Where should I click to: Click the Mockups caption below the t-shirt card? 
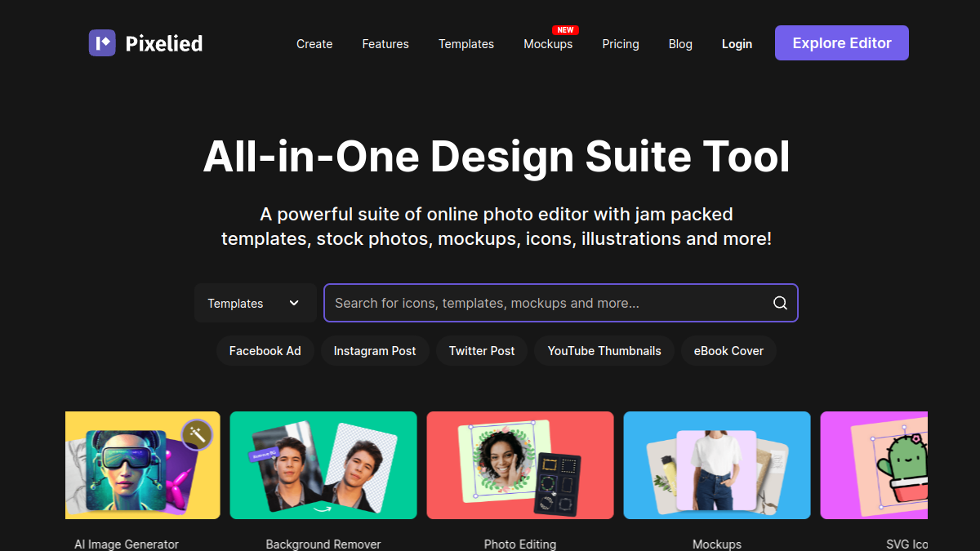(x=717, y=544)
